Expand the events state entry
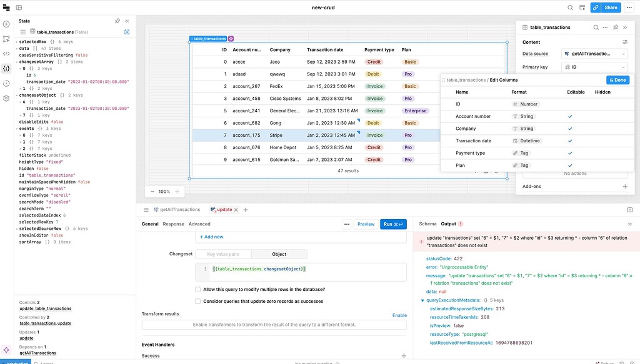 click(x=17, y=129)
